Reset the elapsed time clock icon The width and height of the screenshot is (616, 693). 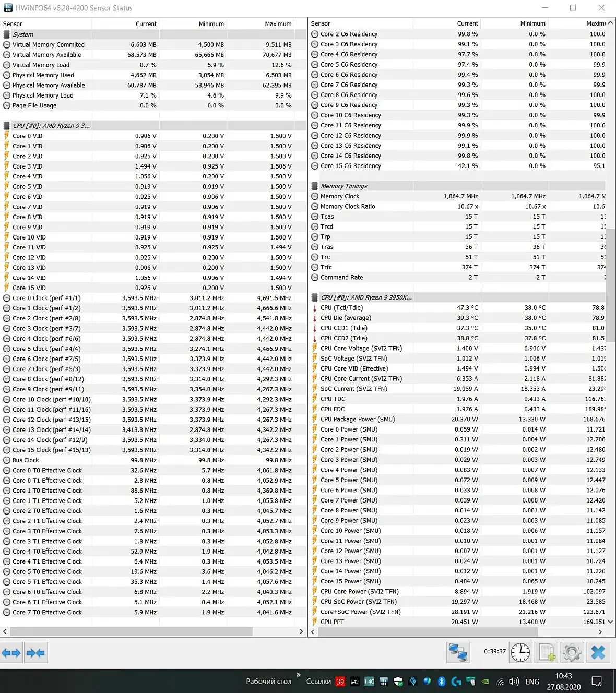(520, 652)
